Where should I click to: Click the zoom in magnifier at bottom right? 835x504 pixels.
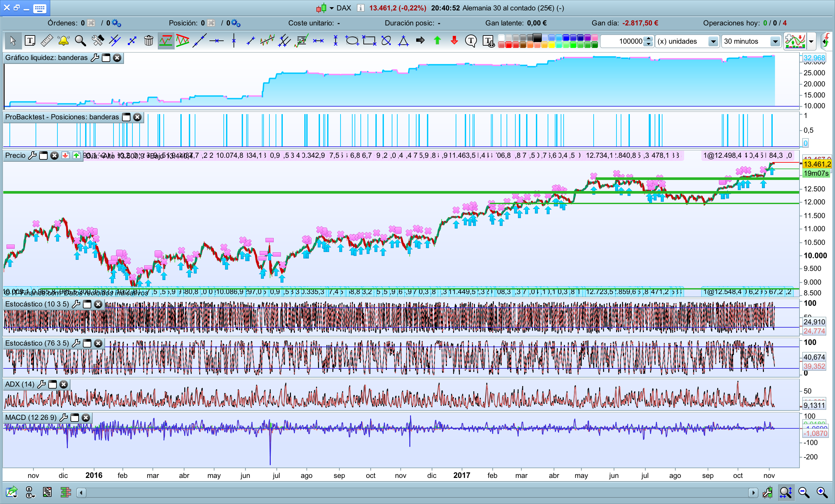click(x=822, y=493)
